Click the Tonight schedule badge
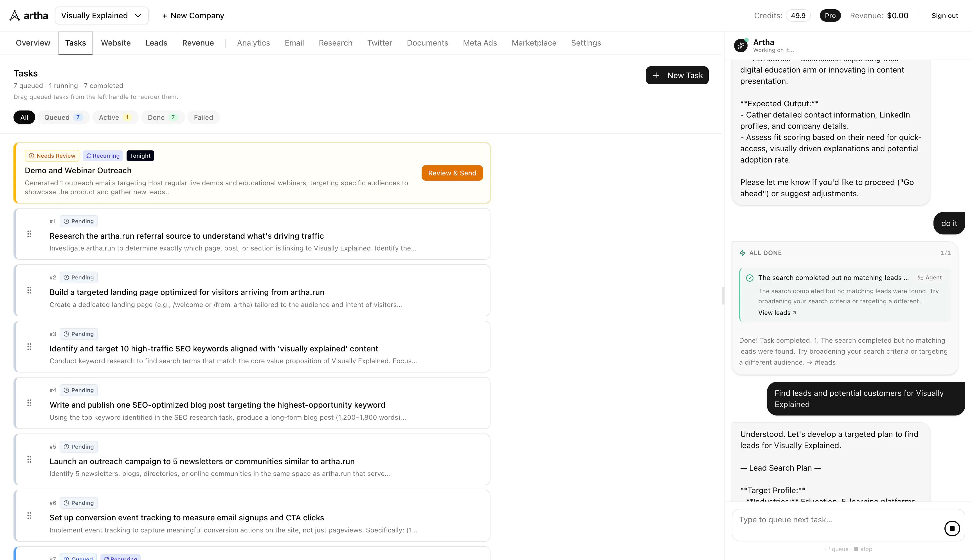Screen dimensions: 972x560 point(140,156)
